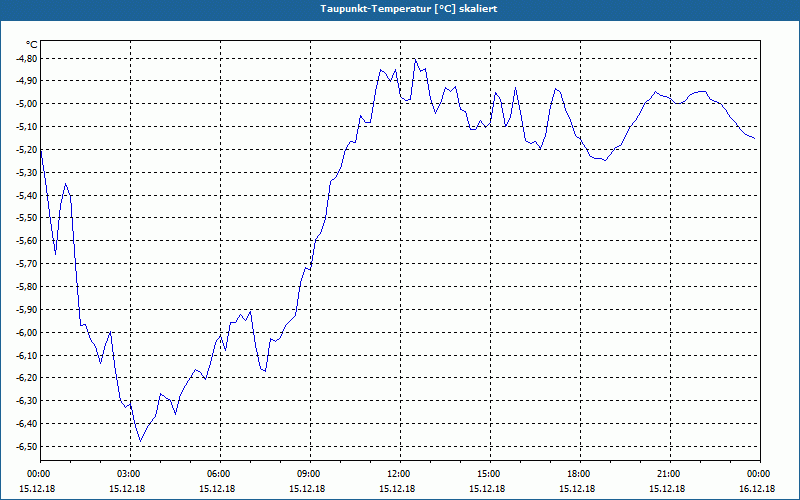The height and width of the screenshot is (500, 800).
Task: Click the -5,00 y-axis label
Action: 27,104
